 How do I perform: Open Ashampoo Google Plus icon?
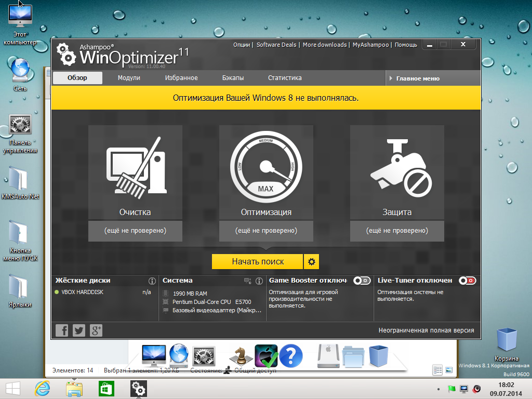click(96, 330)
